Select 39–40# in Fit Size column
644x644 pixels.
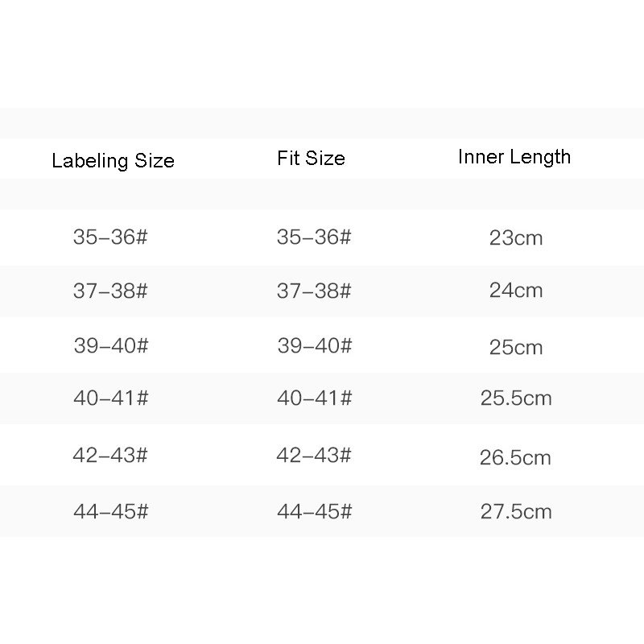pyautogui.click(x=314, y=345)
